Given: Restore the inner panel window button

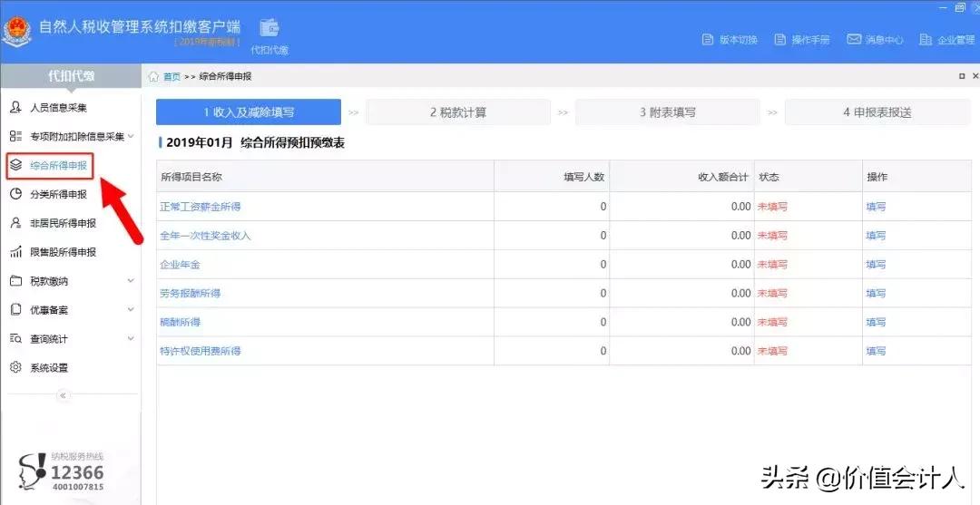Looking at the screenshot, I should 961,76.
